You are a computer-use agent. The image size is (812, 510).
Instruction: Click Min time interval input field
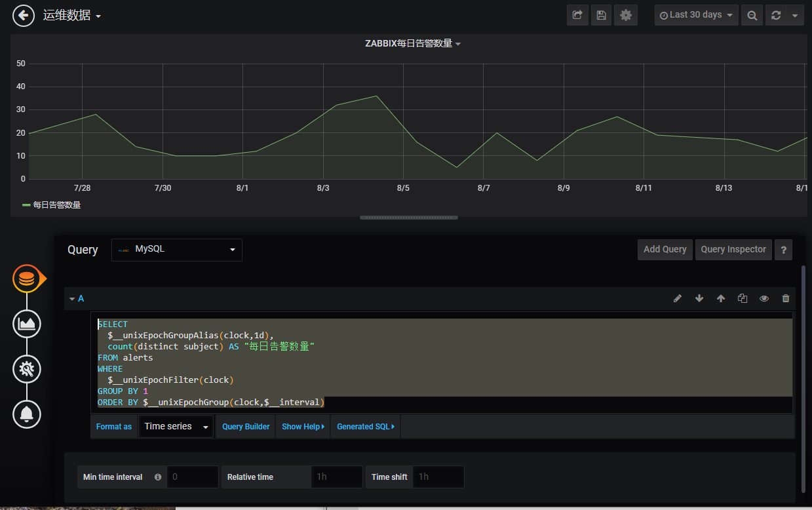click(x=193, y=477)
